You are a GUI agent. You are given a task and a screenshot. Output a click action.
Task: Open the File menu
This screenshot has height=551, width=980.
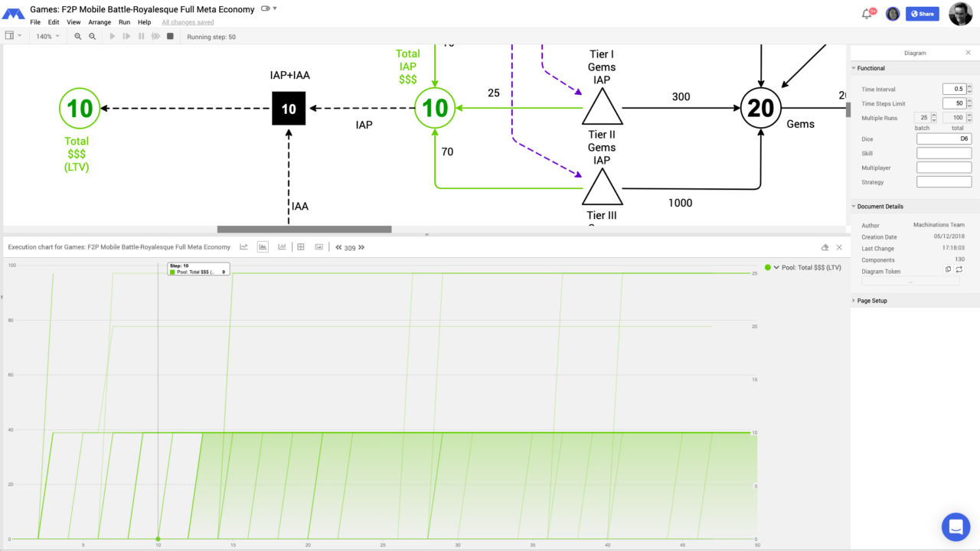pyautogui.click(x=35, y=22)
